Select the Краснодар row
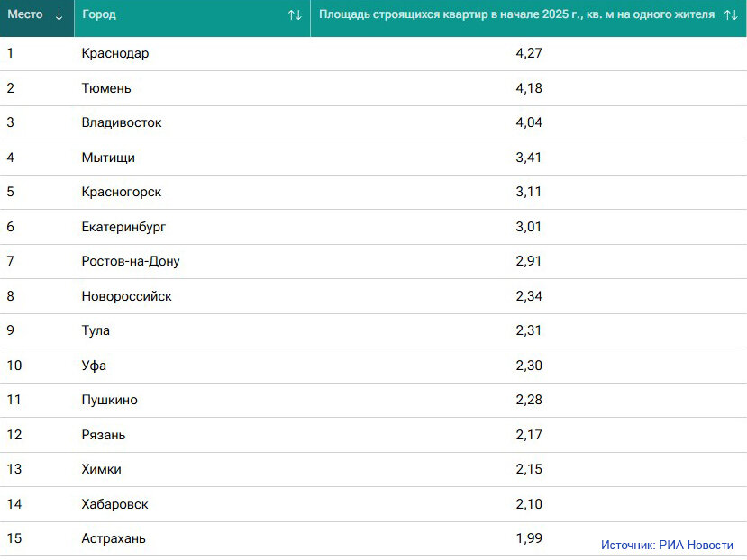 click(373, 53)
